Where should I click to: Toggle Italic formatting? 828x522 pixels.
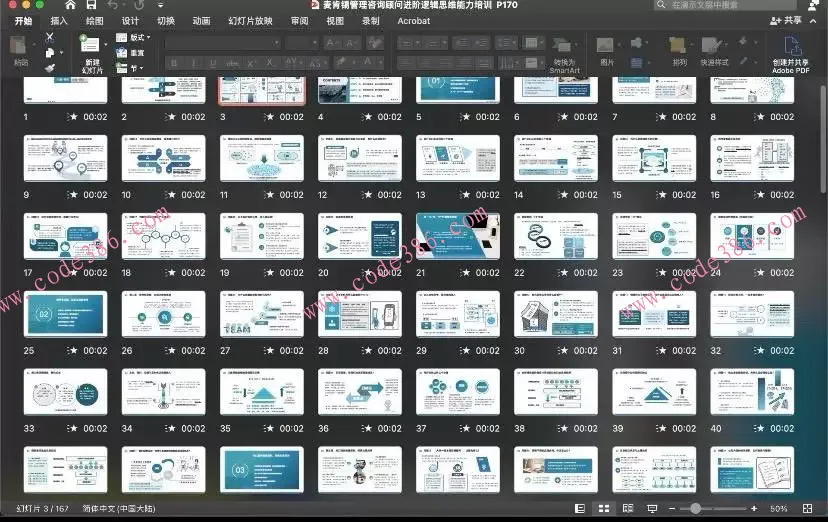coord(193,63)
